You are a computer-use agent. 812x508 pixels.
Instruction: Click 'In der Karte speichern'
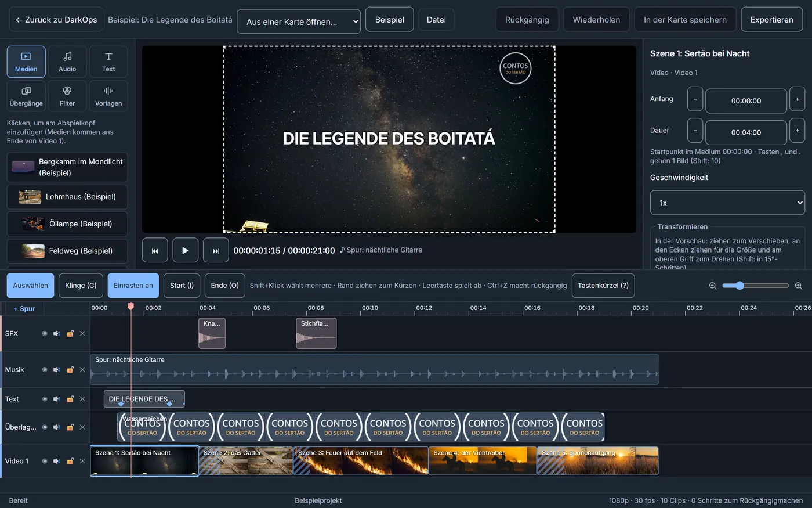(685, 20)
